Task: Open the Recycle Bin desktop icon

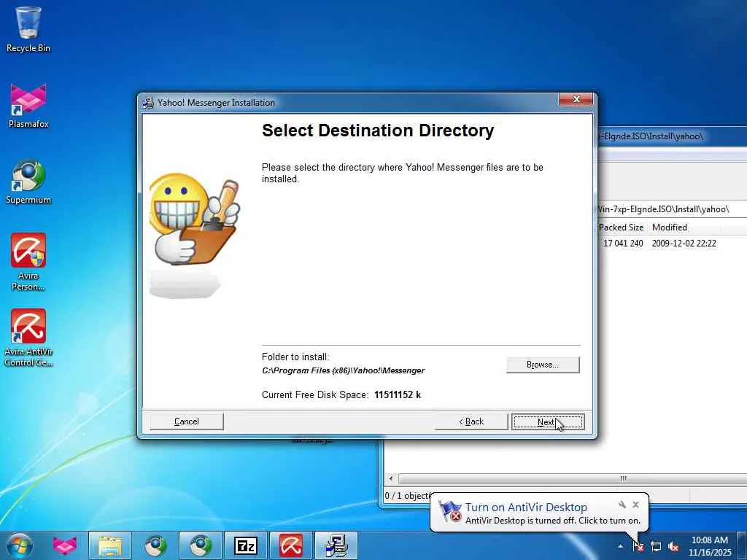Action: [28, 29]
